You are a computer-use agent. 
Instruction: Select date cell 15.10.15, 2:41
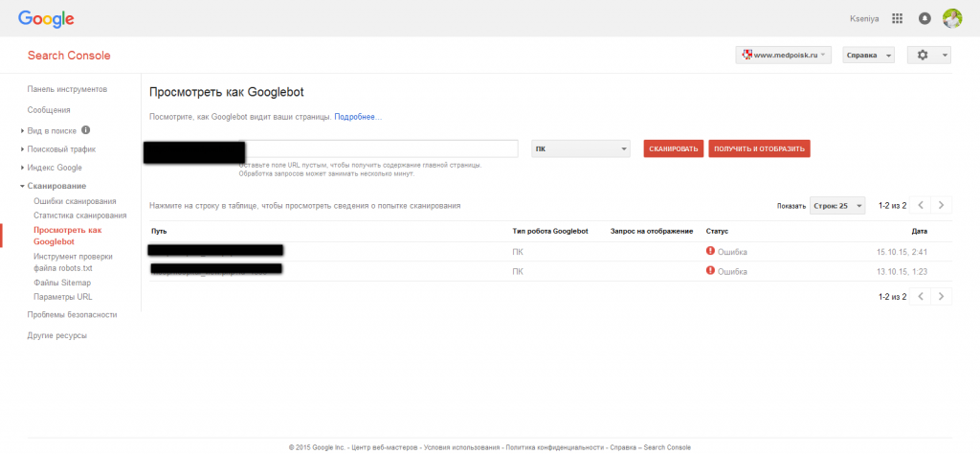pyautogui.click(x=902, y=252)
